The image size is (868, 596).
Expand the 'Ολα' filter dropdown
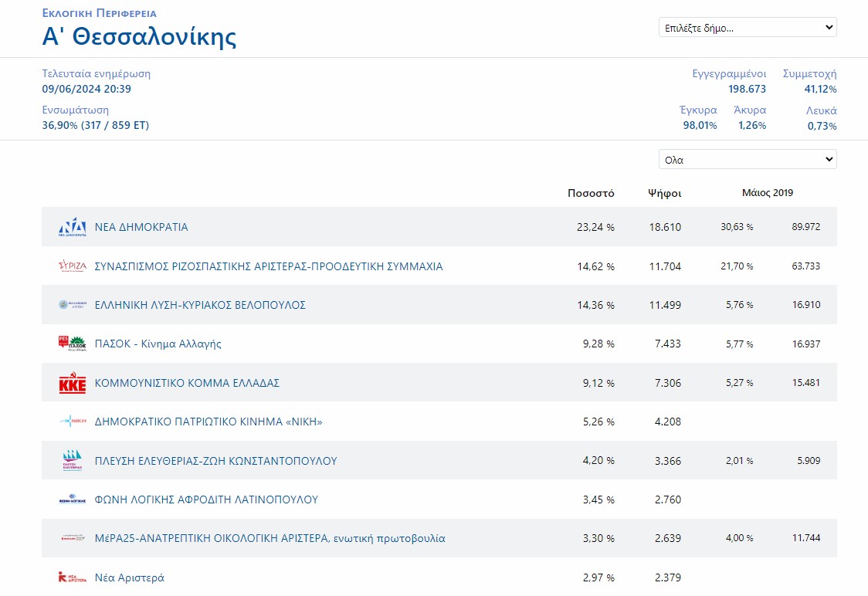click(748, 160)
